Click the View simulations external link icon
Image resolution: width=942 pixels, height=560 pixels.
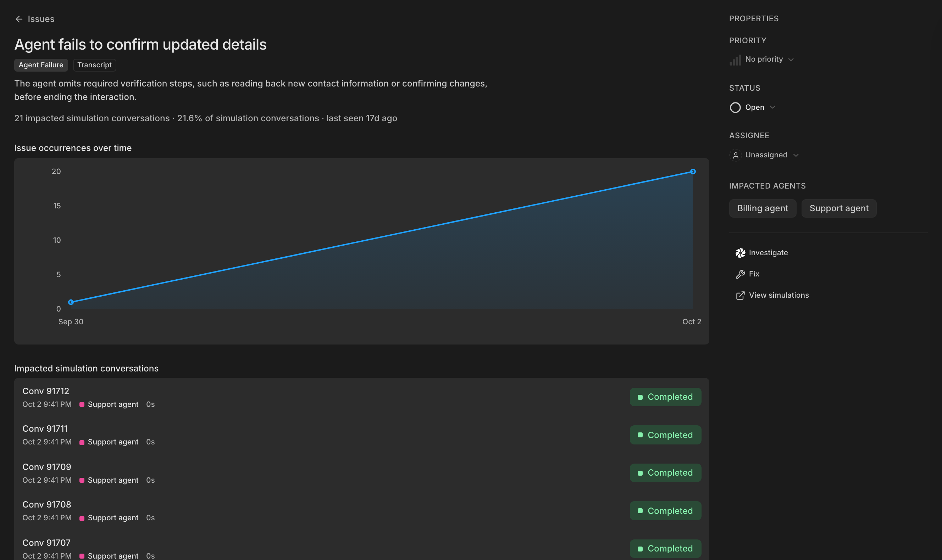tap(741, 296)
